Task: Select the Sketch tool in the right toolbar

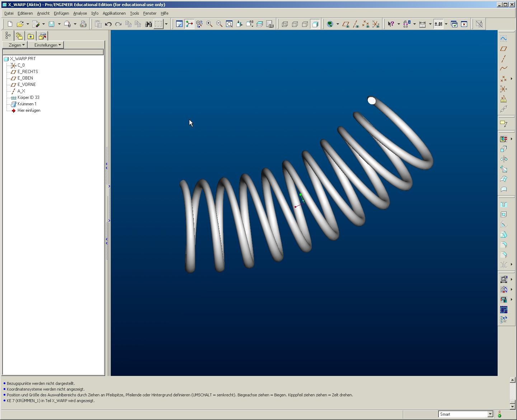Action: click(x=504, y=38)
